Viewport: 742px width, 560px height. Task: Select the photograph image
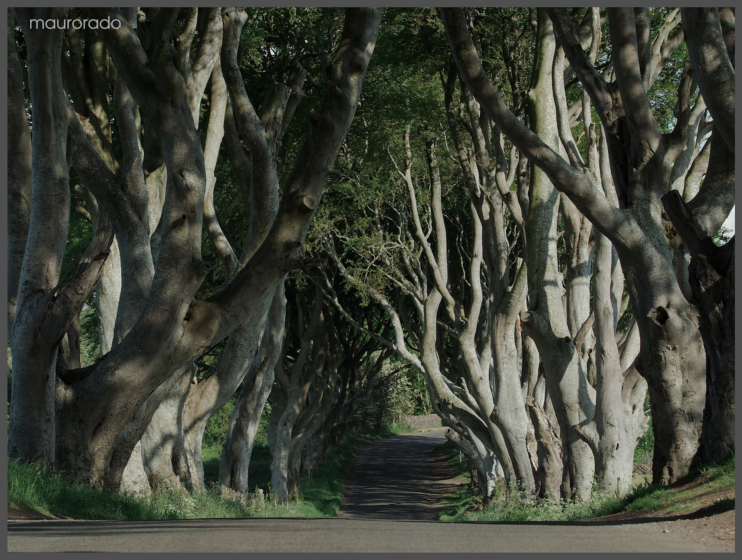pos(371,280)
